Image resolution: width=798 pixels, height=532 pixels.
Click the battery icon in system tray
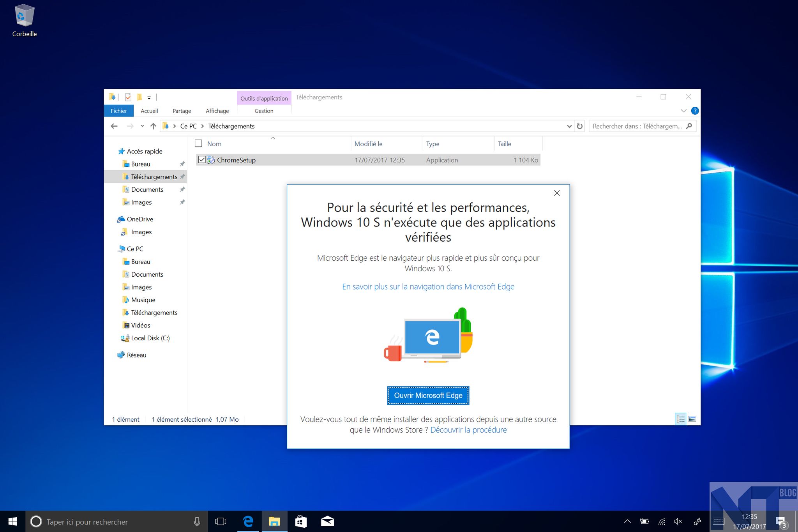click(644, 521)
